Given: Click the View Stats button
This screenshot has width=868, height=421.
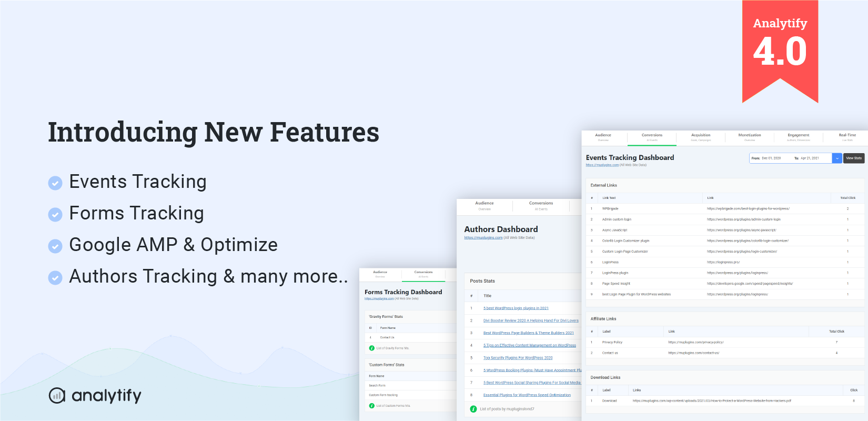Looking at the screenshot, I should [x=854, y=158].
